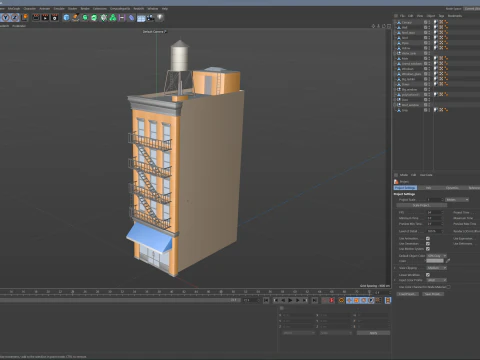Click the viewport zoom navigation icon
Screen dimensions: 480x360
(x=379, y=26)
